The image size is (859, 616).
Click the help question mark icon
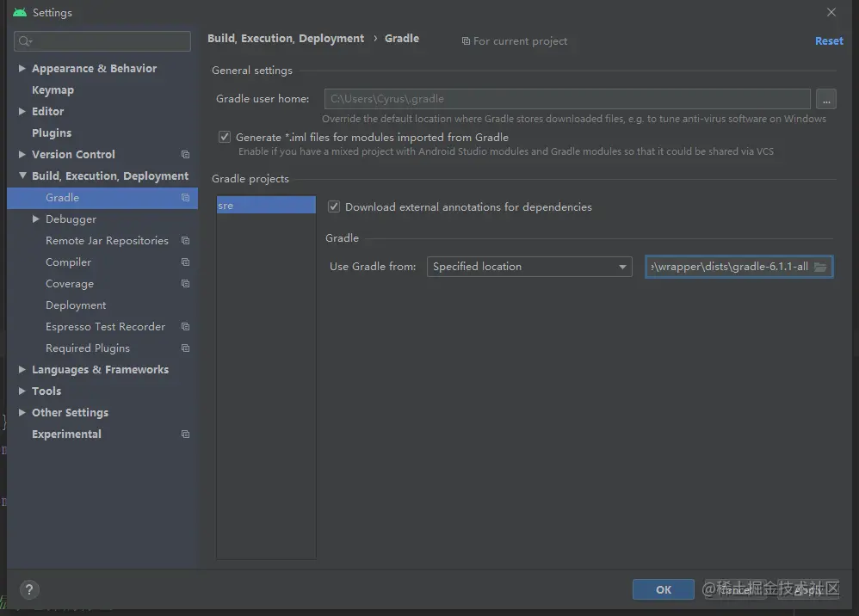[29, 589]
